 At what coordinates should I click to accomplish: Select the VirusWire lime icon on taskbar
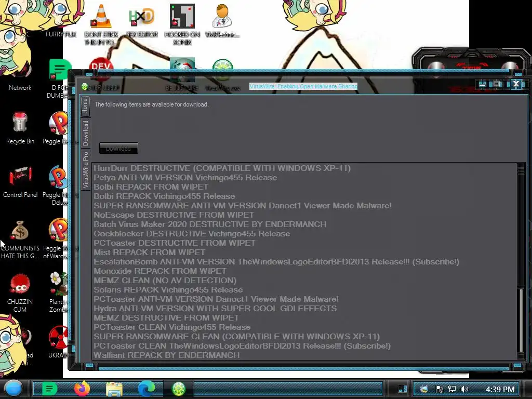(x=179, y=389)
